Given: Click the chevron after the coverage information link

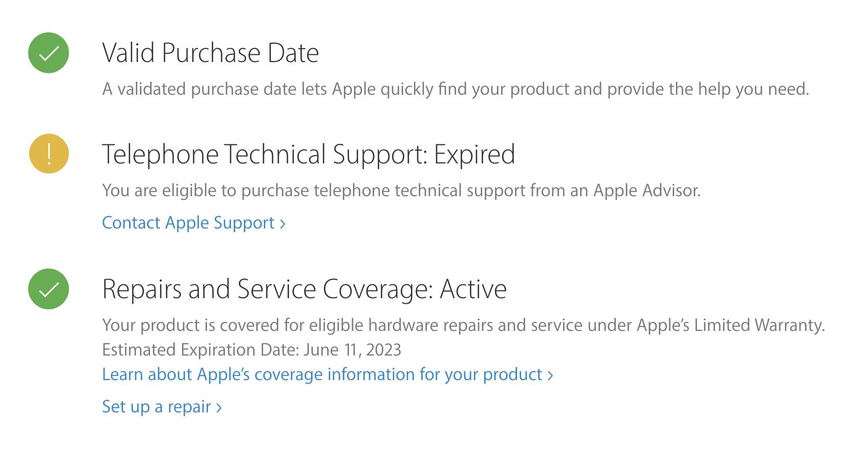Looking at the screenshot, I should pos(550,376).
